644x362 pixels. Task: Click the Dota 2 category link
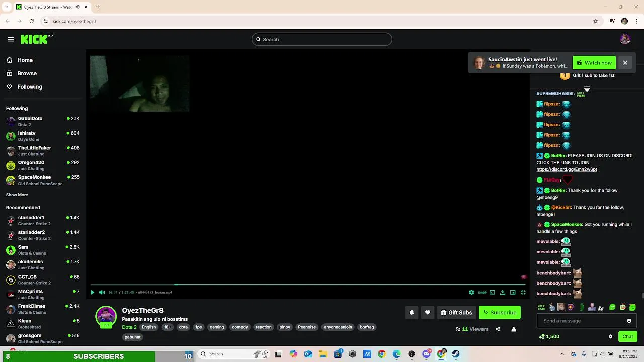coord(129,327)
